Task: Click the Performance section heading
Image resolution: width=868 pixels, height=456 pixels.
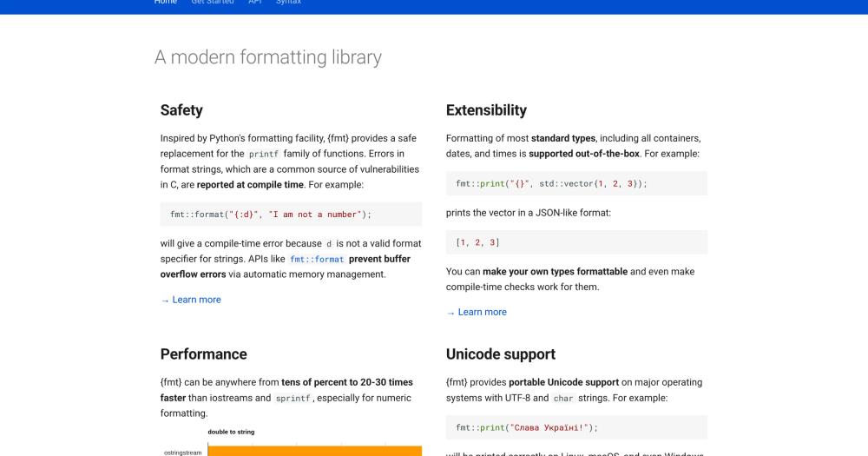Action: 204,354
